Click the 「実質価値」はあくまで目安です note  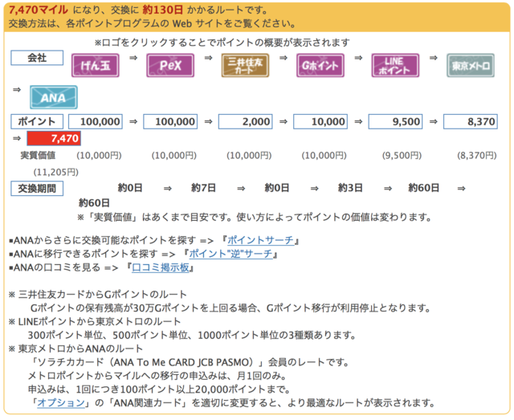pyautogui.click(x=255, y=217)
